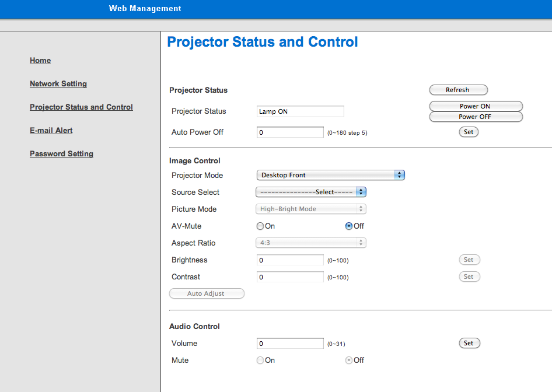Viewport: 552px width, 392px height.
Task: Select audio Mute On radio button
Action: [260, 360]
